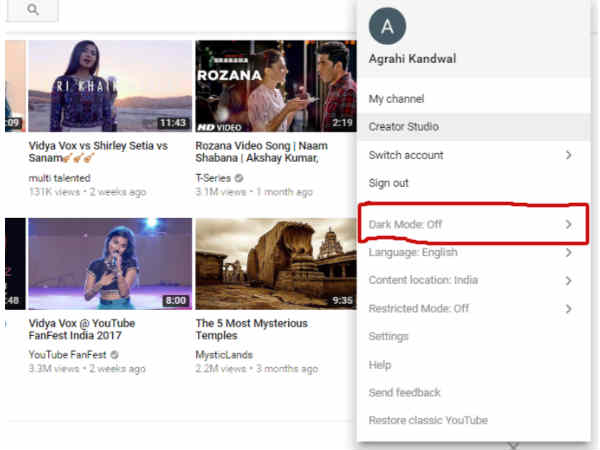
Task: Click Send feedback option
Action: click(404, 393)
